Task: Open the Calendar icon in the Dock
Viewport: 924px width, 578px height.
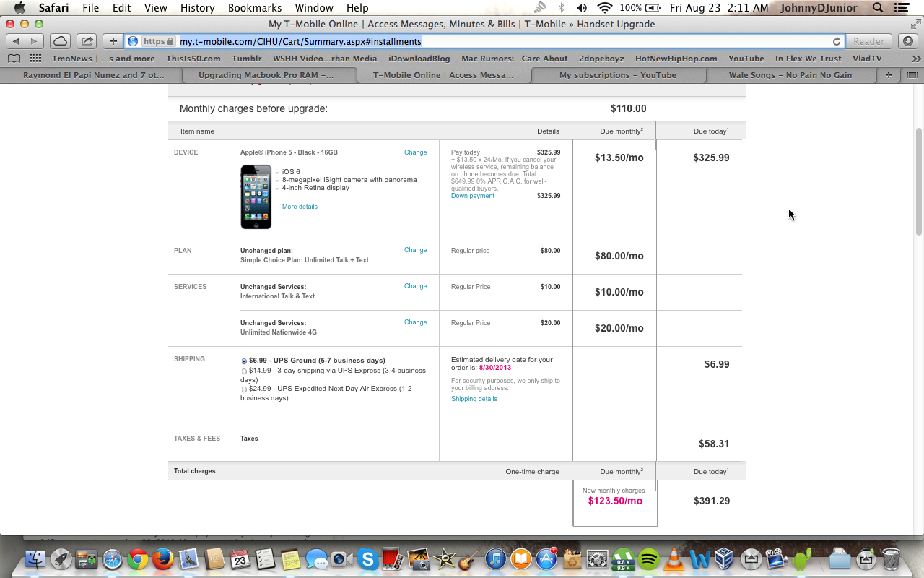Action: 240,558
